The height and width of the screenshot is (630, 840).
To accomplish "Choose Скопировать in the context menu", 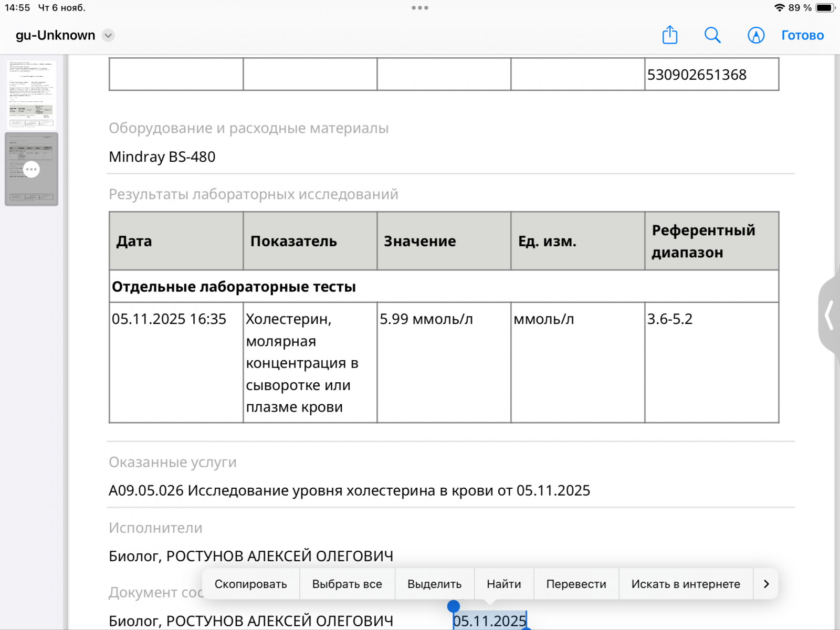I will coord(250,584).
